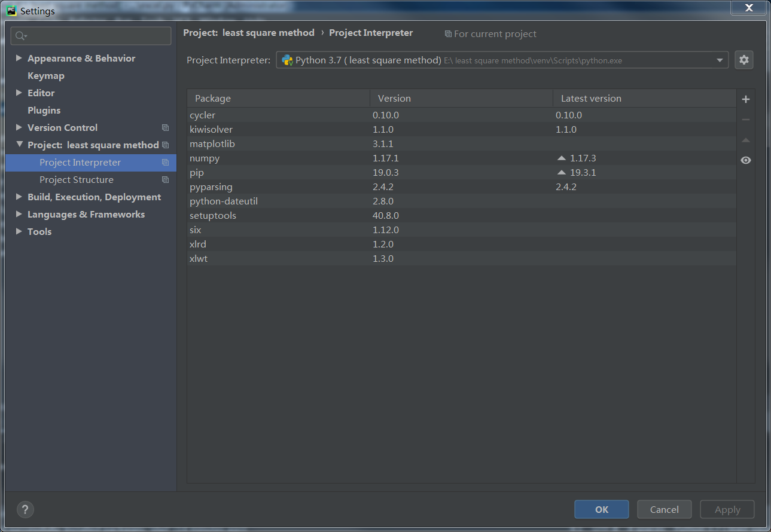This screenshot has width=771, height=532.
Task: Click the disabled Apply button
Action: 727,509
